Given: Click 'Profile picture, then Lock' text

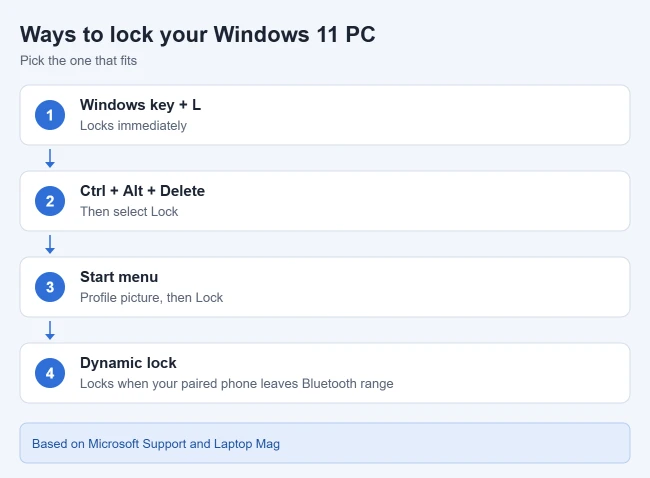Looking at the screenshot, I should coord(151,298).
